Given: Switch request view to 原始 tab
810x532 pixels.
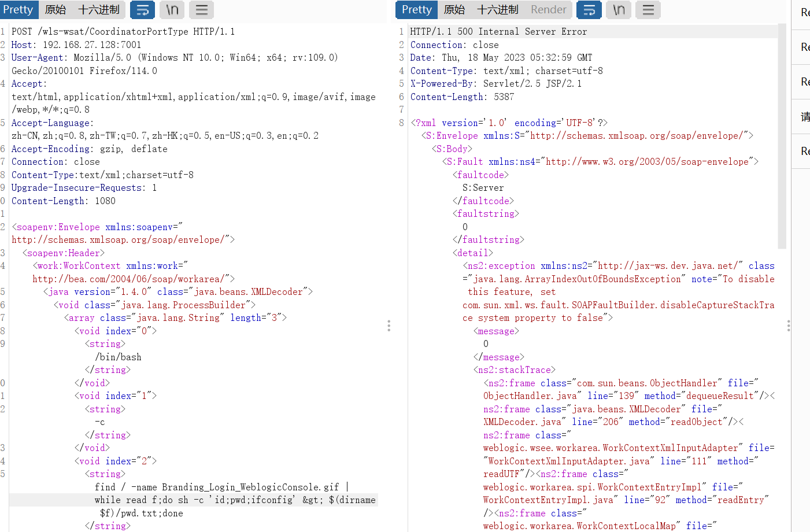Looking at the screenshot, I should coord(56,10).
